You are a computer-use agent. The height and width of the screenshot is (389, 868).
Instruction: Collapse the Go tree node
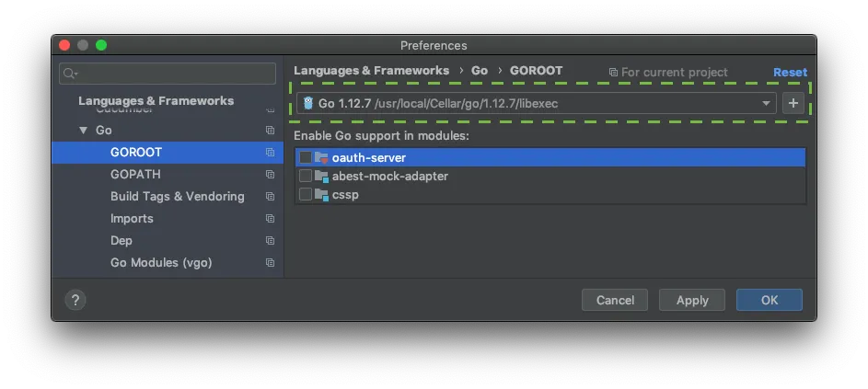83,131
